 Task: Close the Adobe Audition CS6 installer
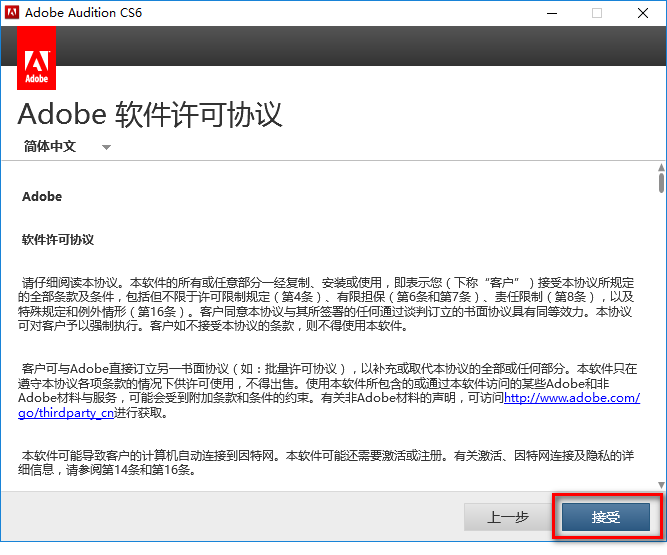click(x=643, y=13)
